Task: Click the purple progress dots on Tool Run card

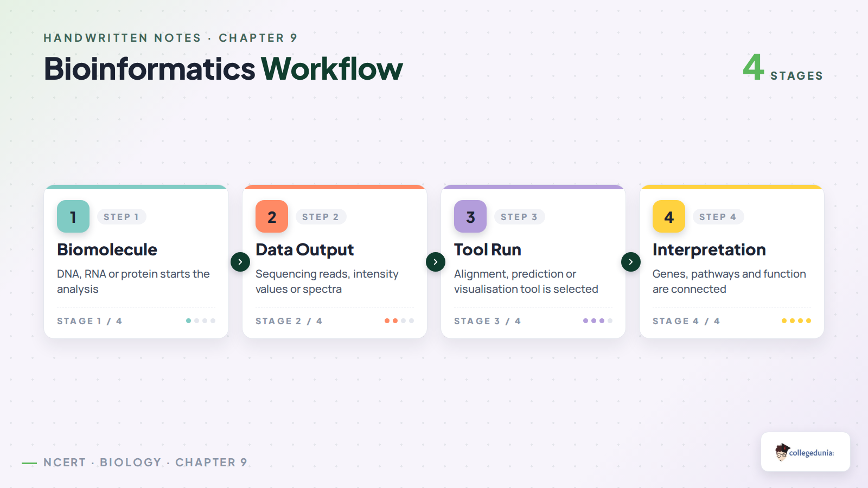Action: tap(598, 320)
